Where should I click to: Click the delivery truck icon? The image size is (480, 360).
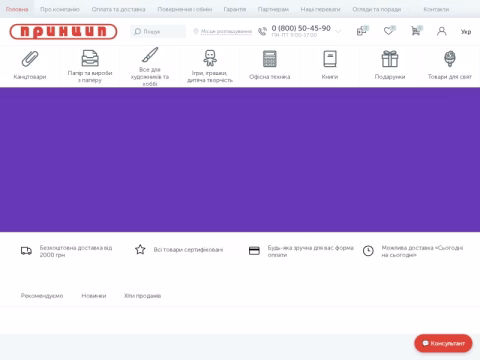point(26,251)
